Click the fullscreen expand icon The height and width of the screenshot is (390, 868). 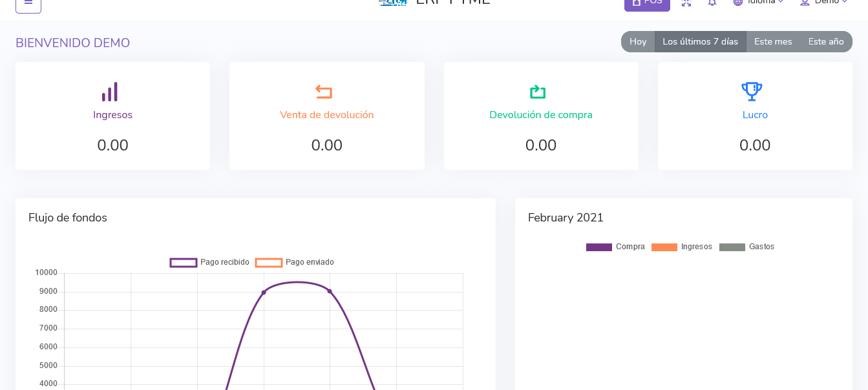point(686,3)
